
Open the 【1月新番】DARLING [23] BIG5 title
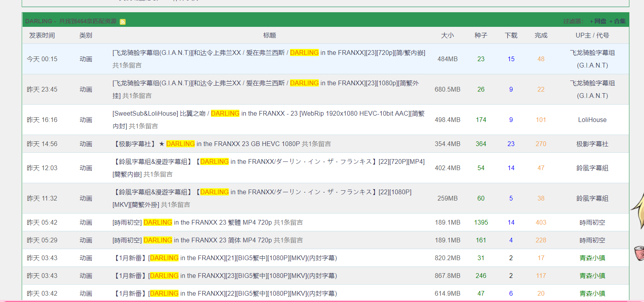click(225, 276)
